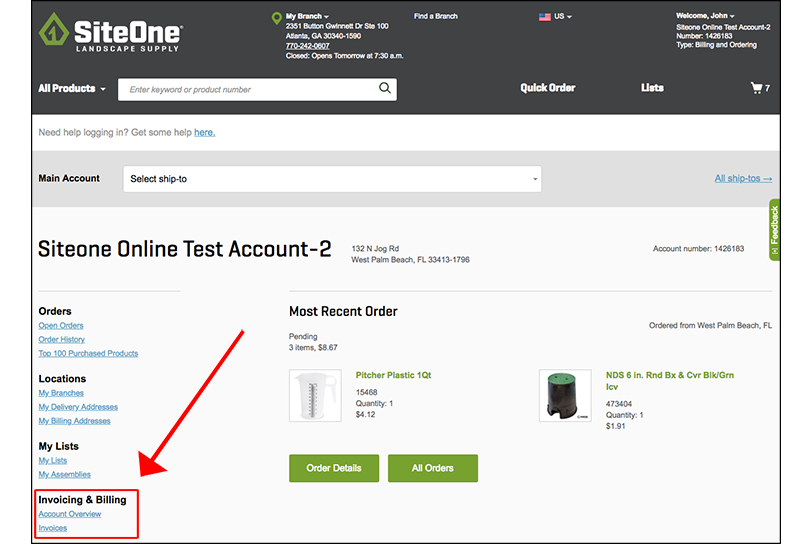
Task: Click the Order Details button
Action: tap(333, 468)
